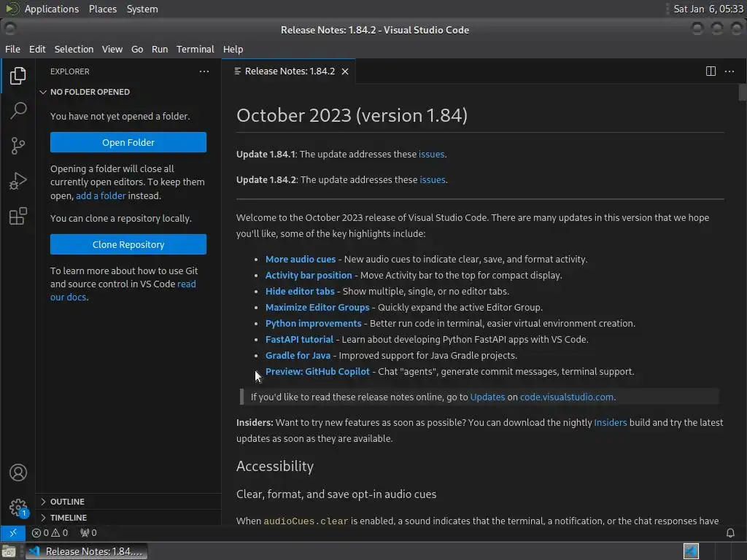Click the Clone Repository button
Viewport: 747px width, 560px height.
click(128, 244)
